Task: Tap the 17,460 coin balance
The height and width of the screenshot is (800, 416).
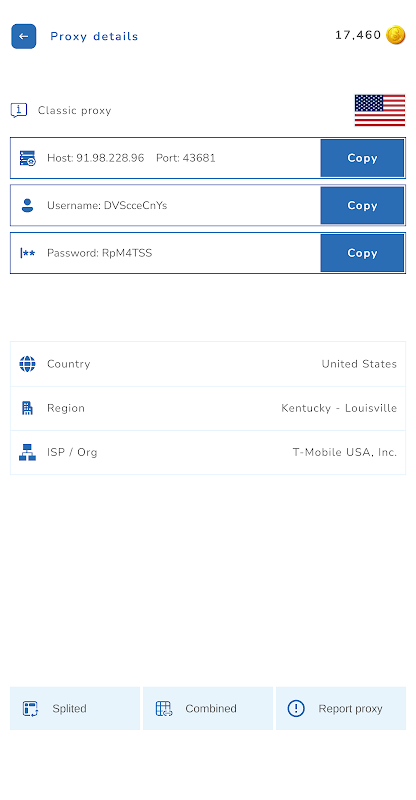Action: click(x=358, y=35)
